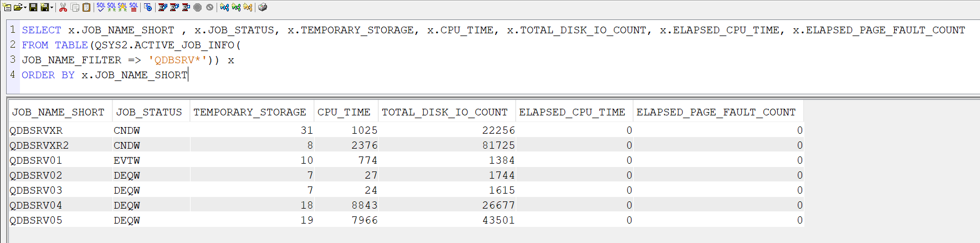The height and width of the screenshot is (243, 980).
Task: Click the first Visual Explain icon
Action: 224,7
